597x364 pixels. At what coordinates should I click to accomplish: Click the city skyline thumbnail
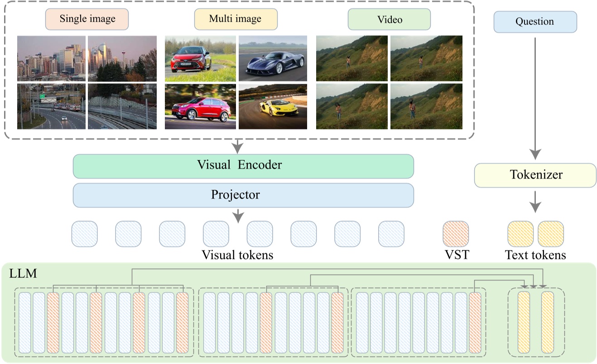pyautogui.click(x=50, y=58)
